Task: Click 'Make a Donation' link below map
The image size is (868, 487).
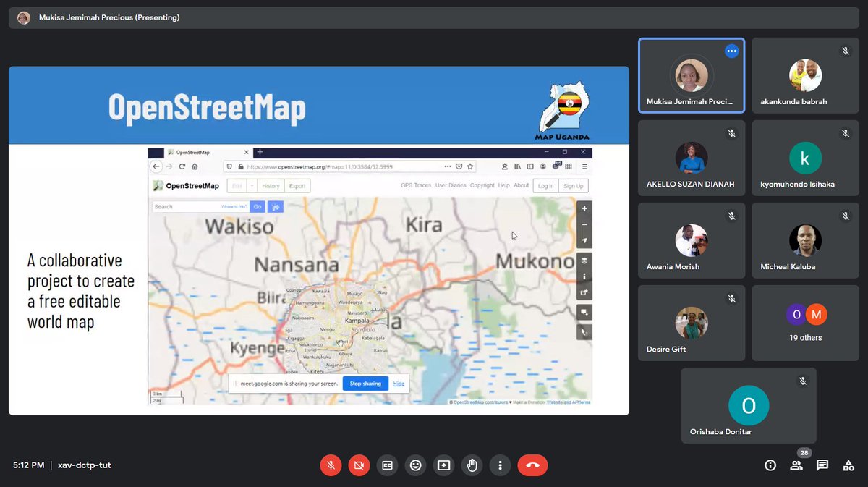Action: point(527,402)
